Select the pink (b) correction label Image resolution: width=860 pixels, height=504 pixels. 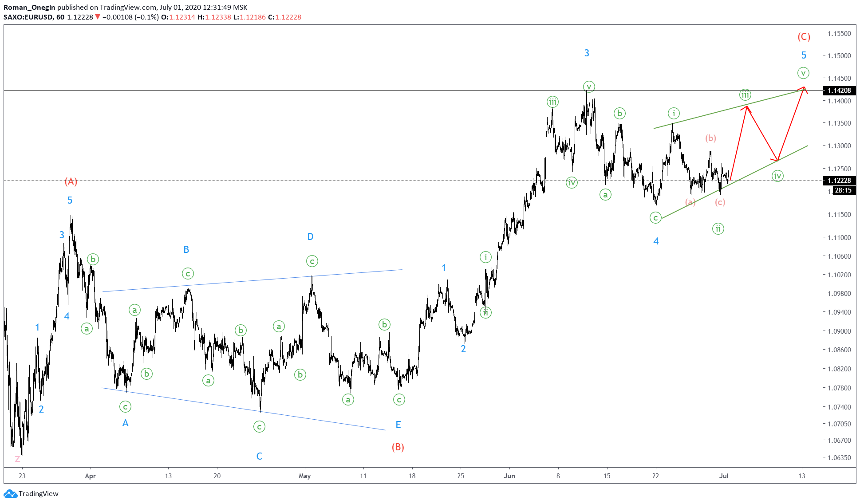(x=710, y=138)
